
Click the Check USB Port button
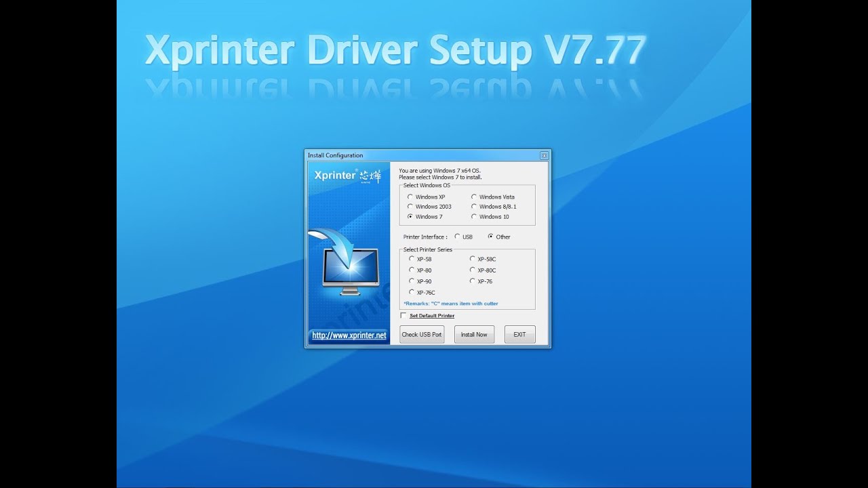pyautogui.click(x=422, y=334)
